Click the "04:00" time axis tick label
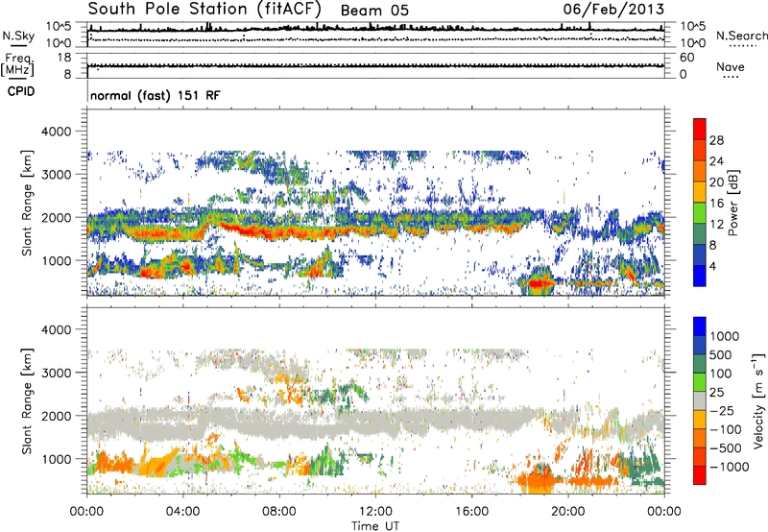Viewport: 768px width, 532px height. pyautogui.click(x=183, y=512)
